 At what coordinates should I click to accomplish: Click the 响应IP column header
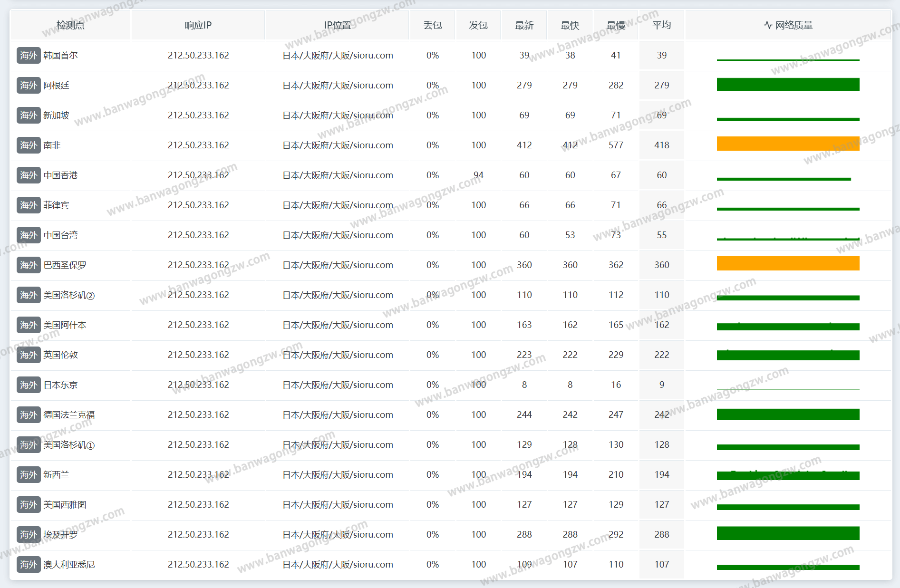tap(198, 25)
